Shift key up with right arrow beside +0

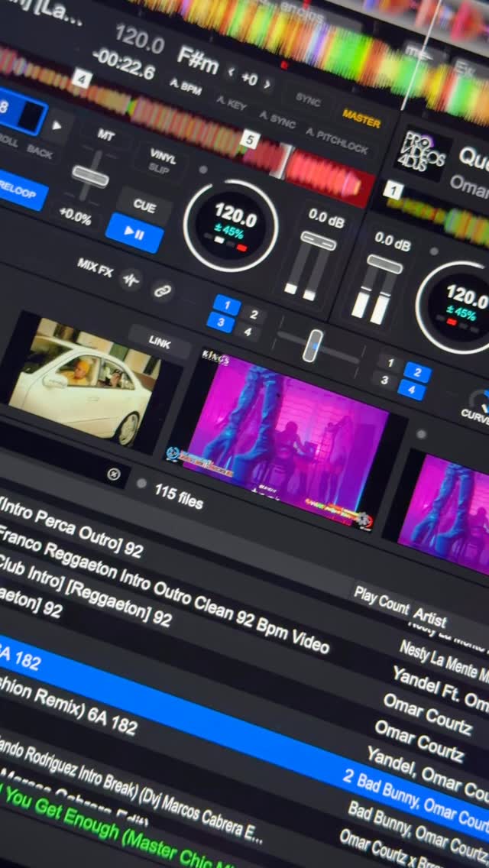click(x=267, y=84)
